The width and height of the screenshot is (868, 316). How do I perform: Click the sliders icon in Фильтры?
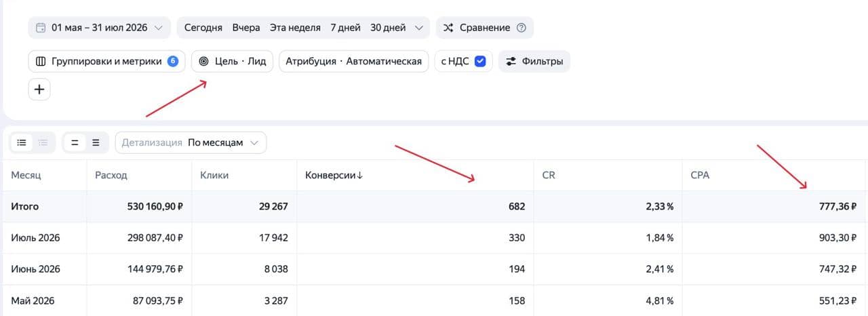pos(511,61)
